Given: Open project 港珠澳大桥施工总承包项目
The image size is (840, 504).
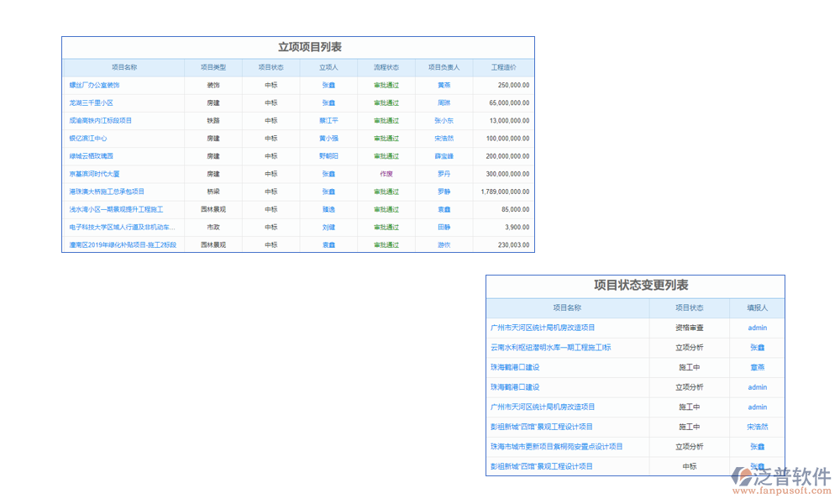Looking at the screenshot, I should coord(107,192).
